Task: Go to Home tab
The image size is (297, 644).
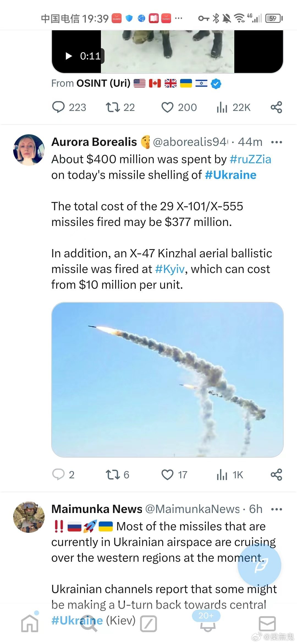Action: 30,623
